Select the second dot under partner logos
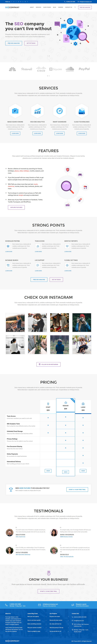This screenshot has width=97, height=644. coord(49,76)
